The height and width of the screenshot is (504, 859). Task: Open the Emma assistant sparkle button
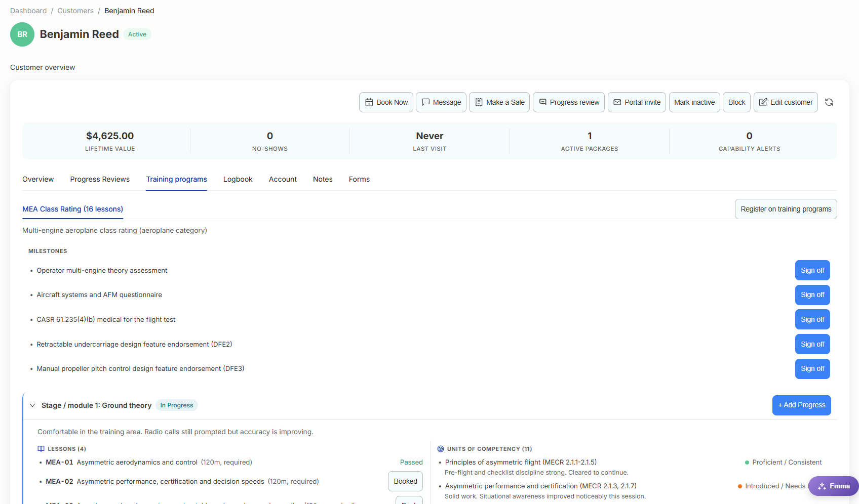[x=833, y=486]
